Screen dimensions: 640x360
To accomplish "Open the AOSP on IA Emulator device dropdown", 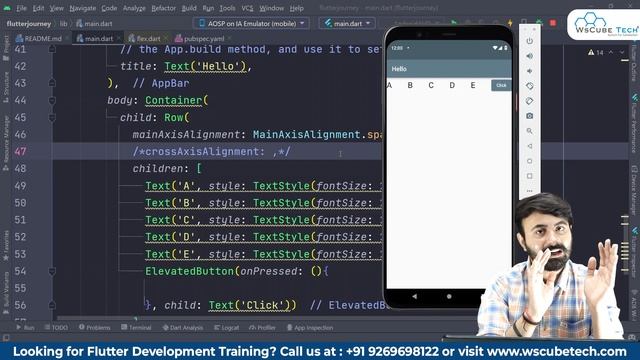I will click(x=252, y=24).
